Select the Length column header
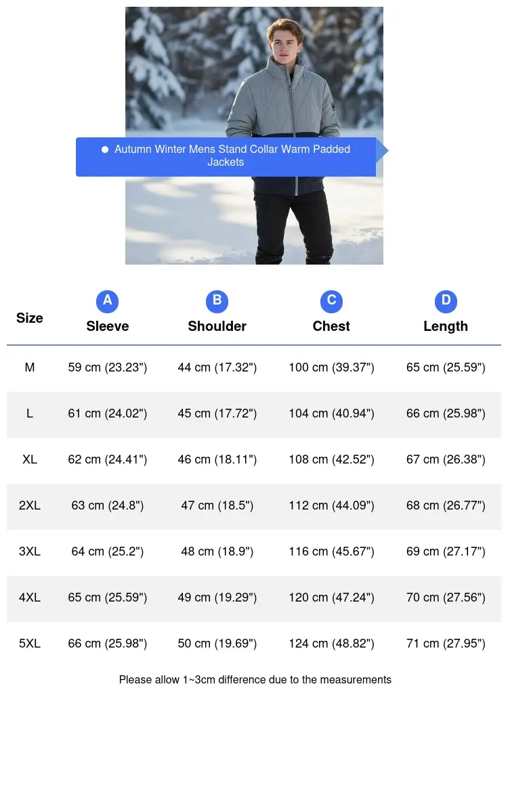 tap(446, 326)
